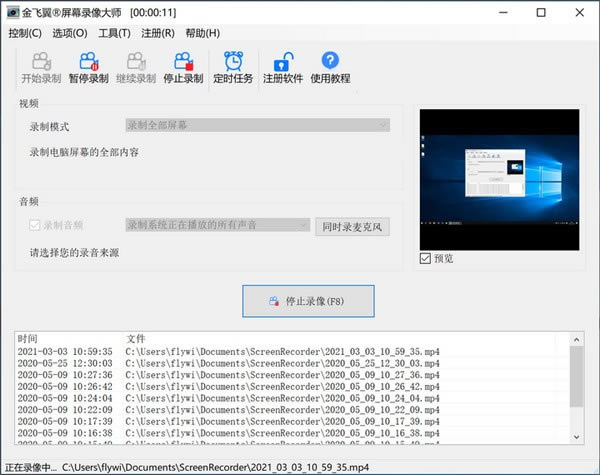
Task: Open the 使用教程 help question-mark icon
Action: click(x=330, y=61)
